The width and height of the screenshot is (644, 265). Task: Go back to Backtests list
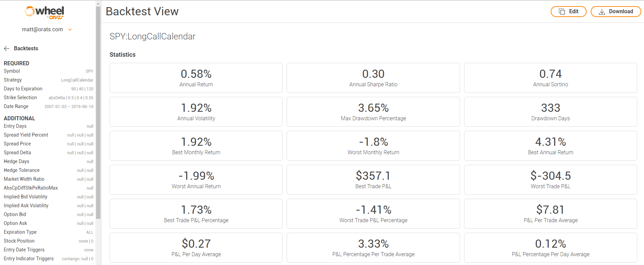(x=26, y=49)
